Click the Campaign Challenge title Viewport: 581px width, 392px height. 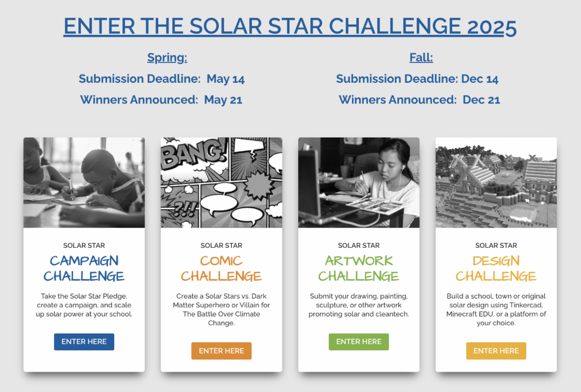(84, 268)
